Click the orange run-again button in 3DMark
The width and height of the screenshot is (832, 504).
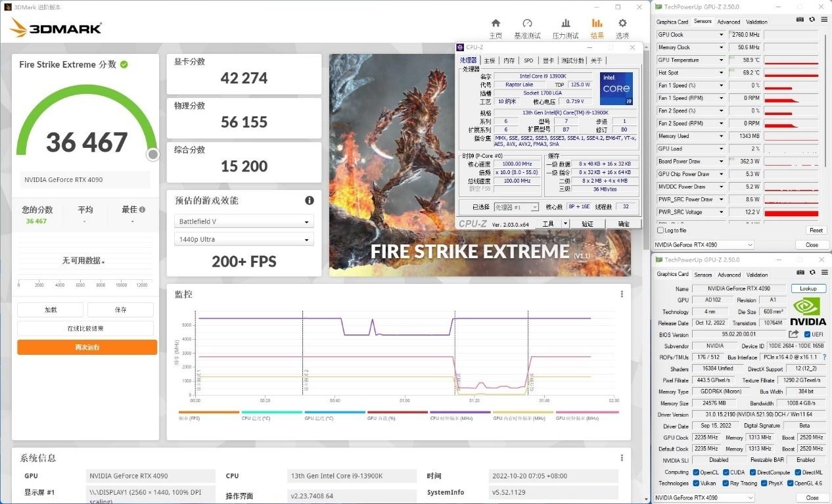coord(87,347)
